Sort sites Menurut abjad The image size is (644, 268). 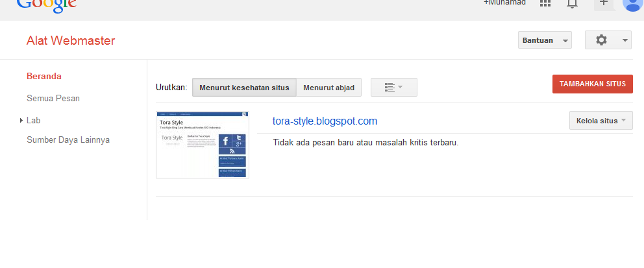pyautogui.click(x=328, y=88)
